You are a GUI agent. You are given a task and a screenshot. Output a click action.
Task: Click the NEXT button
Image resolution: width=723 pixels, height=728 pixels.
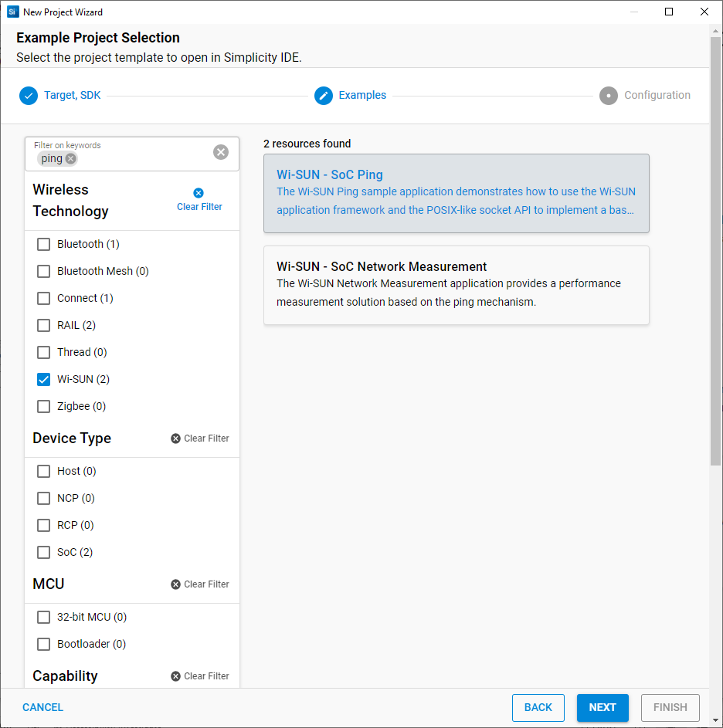[x=602, y=707]
